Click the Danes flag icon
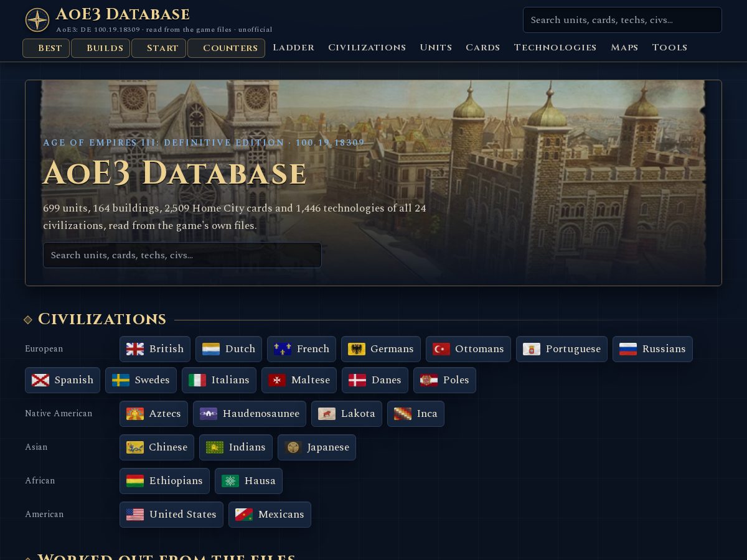 pos(357,380)
